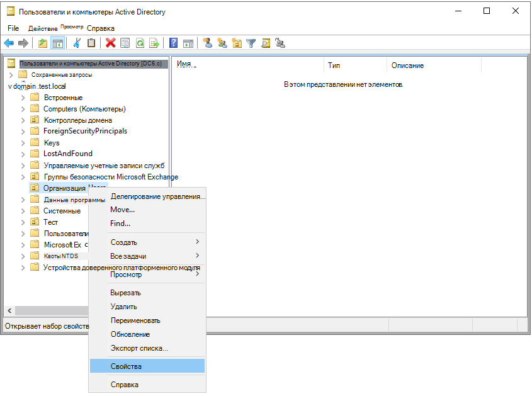Select the Системные tree item

pyautogui.click(x=62, y=211)
